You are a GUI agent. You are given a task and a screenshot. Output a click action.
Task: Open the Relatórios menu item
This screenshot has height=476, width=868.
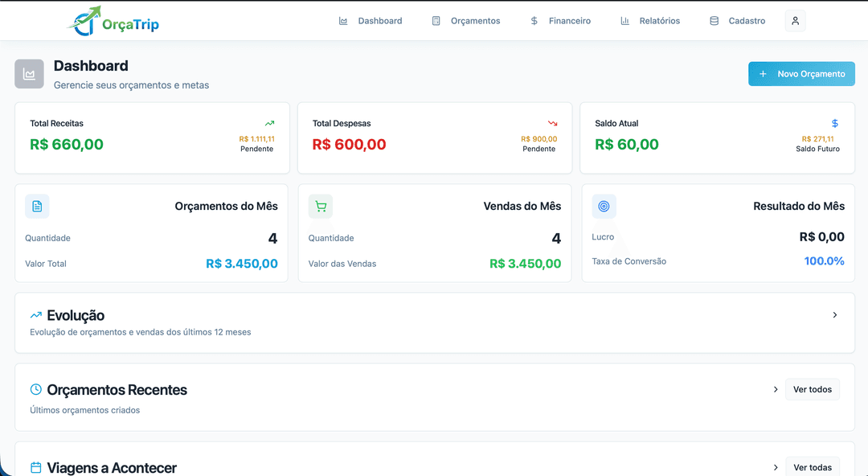tap(650, 21)
